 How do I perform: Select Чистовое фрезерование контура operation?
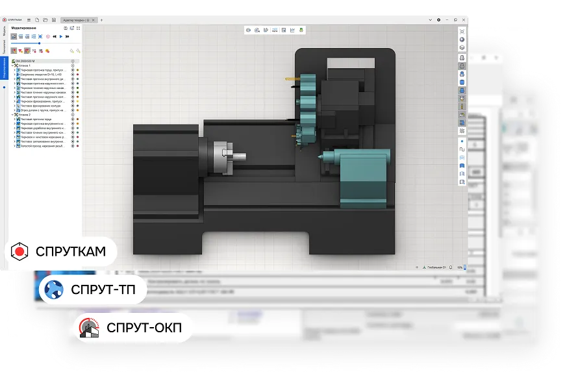(x=40, y=106)
